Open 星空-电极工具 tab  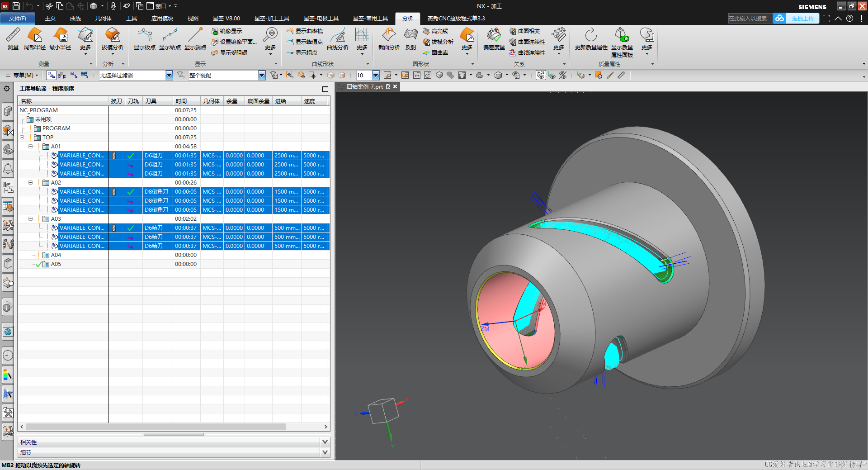pos(321,19)
